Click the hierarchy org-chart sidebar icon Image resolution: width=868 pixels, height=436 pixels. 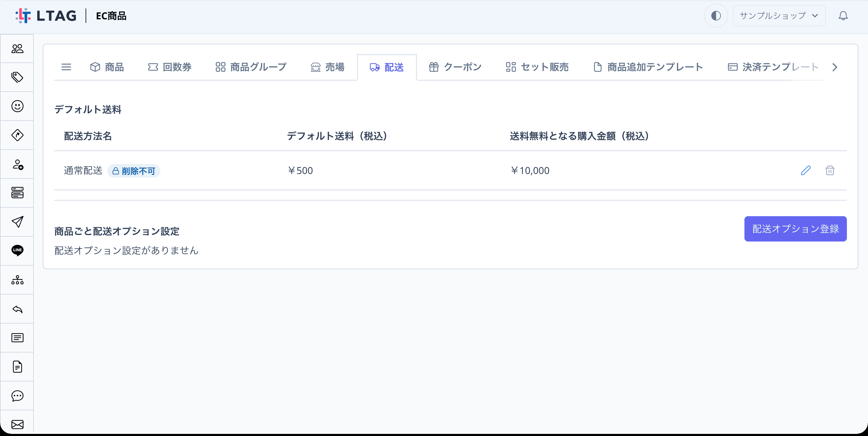tap(17, 280)
